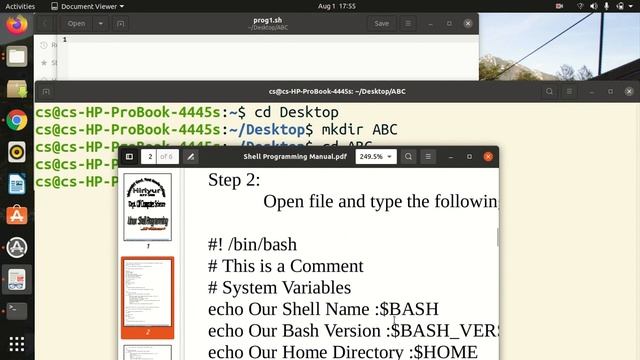Select page 2 thumbnail in sidebar
Image resolution: width=640 pixels, height=360 pixels.
point(148,293)
